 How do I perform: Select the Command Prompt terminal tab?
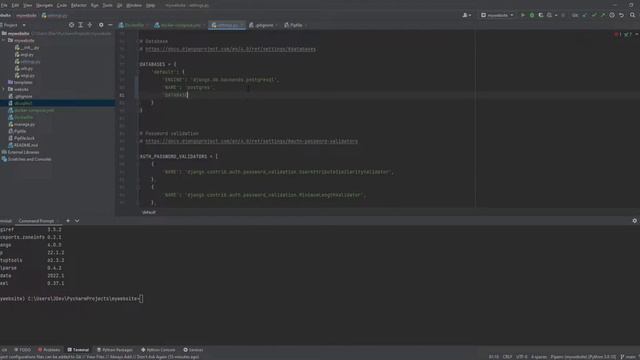(36, 221)
